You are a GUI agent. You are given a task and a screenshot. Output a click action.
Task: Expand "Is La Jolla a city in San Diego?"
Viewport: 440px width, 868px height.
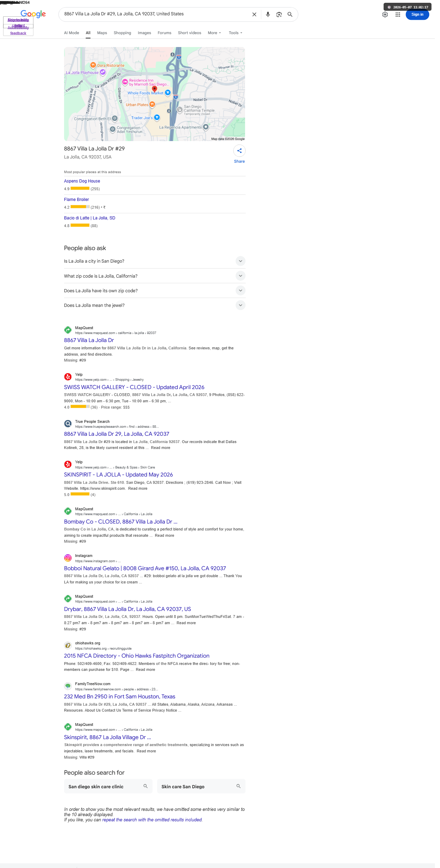click(x=155, y=261)
